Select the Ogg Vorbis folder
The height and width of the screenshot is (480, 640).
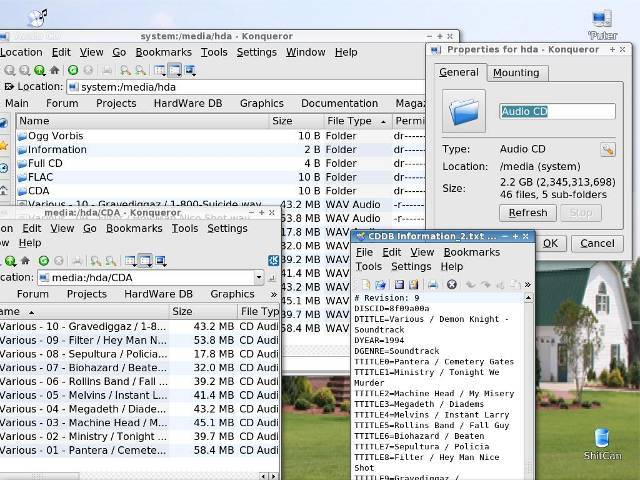pos(51,136)
